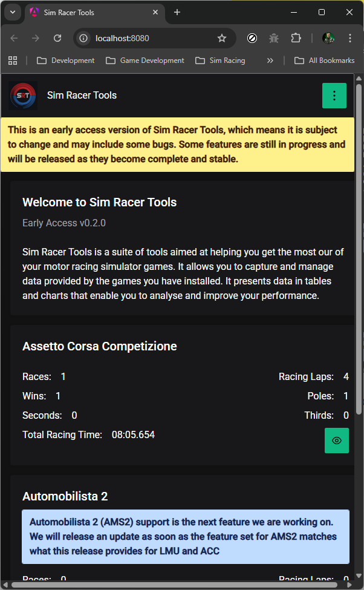Reload the localhost page
364x590 pixels.
point(57,38)
